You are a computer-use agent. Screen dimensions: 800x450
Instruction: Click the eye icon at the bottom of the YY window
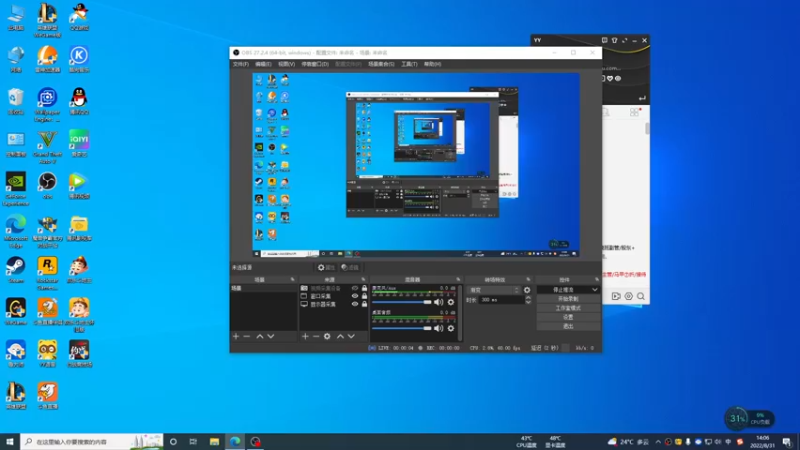pos(629,296)
